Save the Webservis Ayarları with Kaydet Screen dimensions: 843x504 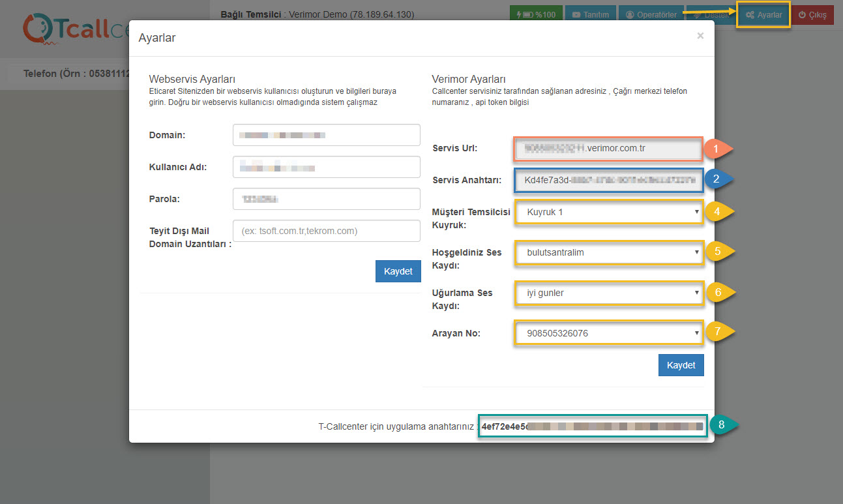[398, 271]
